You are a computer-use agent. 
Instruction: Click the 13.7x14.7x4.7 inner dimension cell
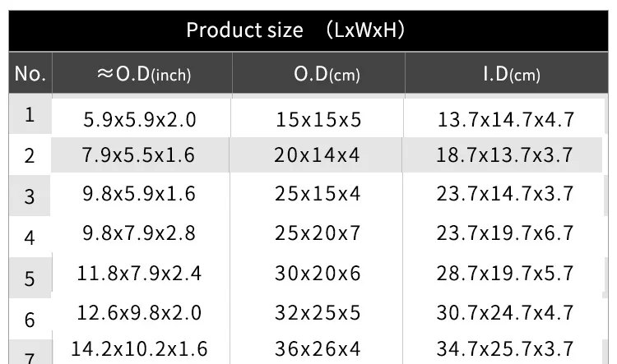click(505, 119)
